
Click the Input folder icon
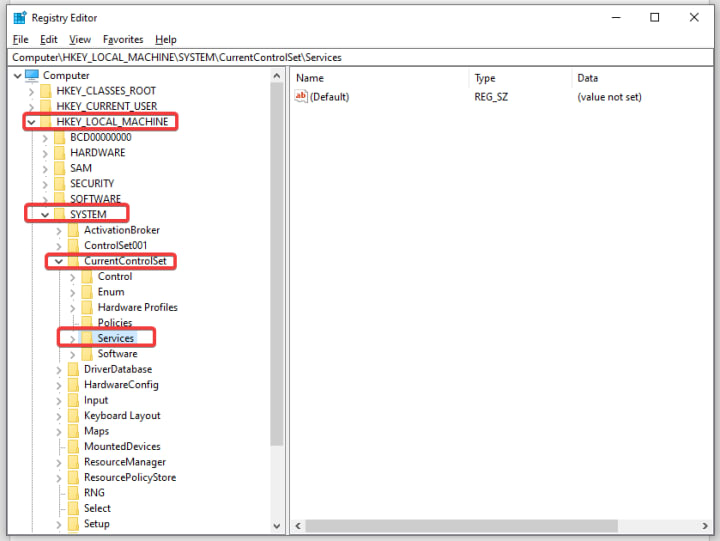coord(73,400)
